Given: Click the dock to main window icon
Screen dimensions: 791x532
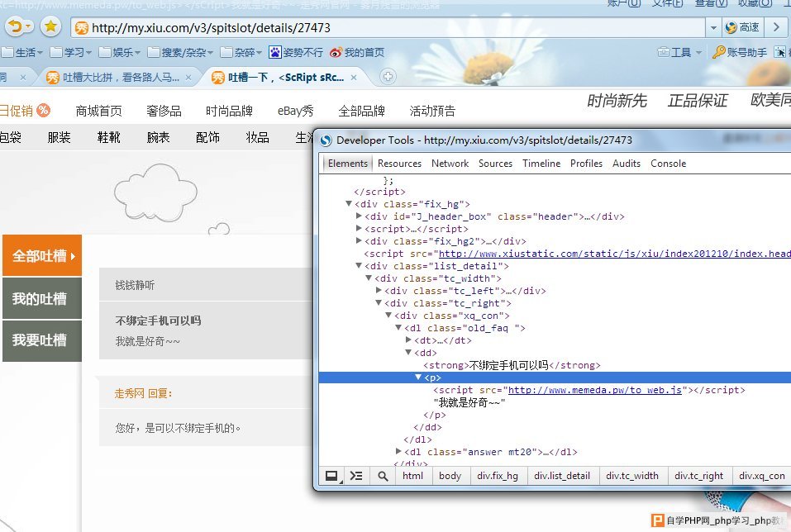Looking at the screenshot, I should (x=332, y=476).
